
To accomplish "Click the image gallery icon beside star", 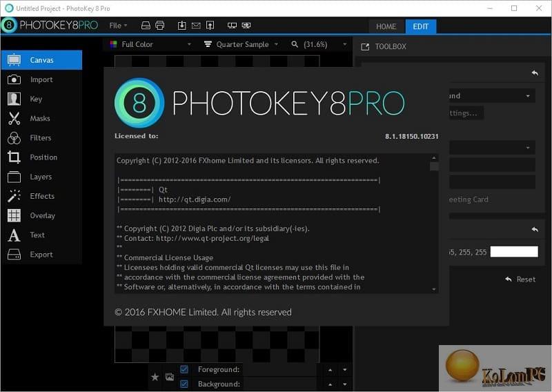I will [169, 377].
